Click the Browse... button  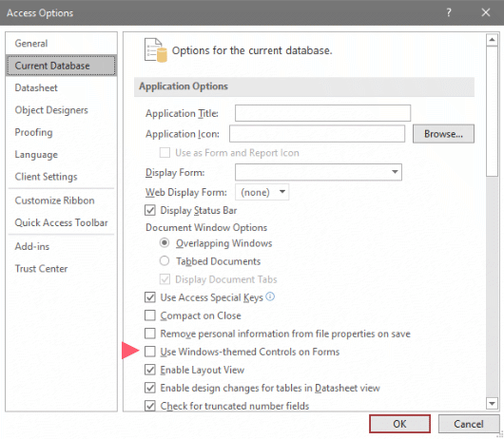pos(443,134)
